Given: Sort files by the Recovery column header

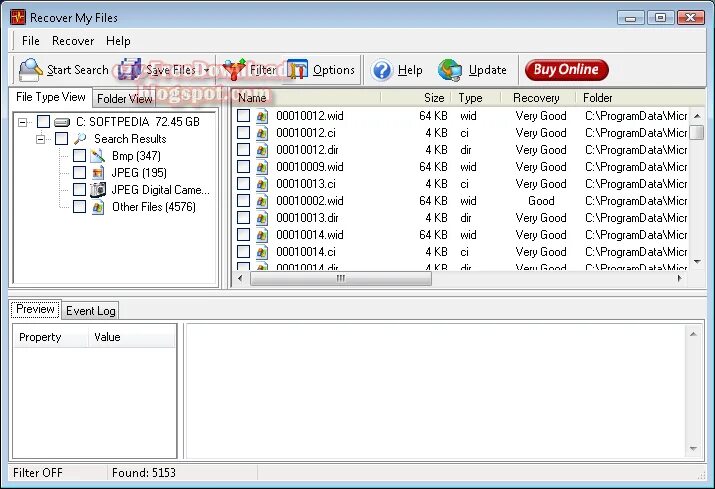Looking at the screenshot, I should (537, 98).
